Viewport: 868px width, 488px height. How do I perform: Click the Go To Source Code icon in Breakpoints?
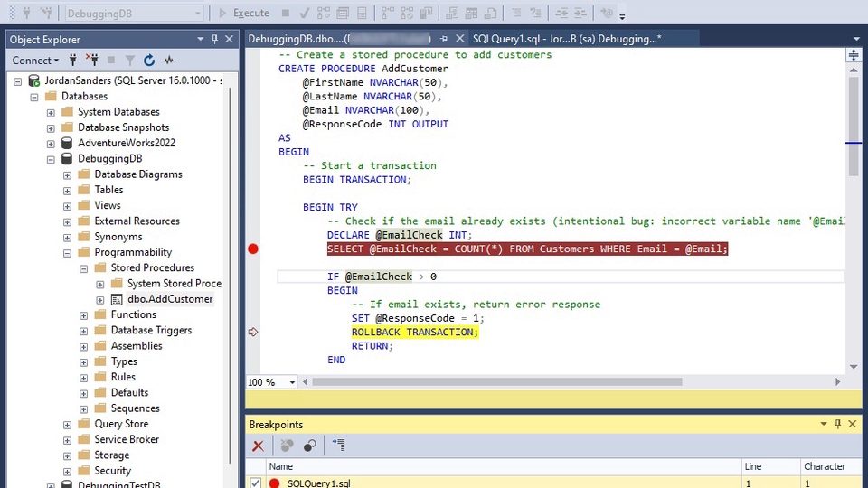pyautogui.click(x=339, y=446)
